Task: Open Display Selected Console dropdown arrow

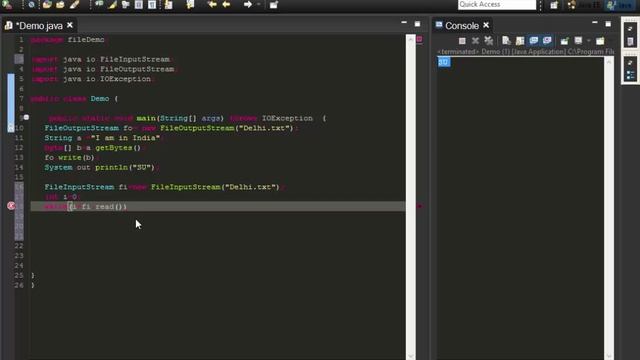Action: (x=589, y=40)
